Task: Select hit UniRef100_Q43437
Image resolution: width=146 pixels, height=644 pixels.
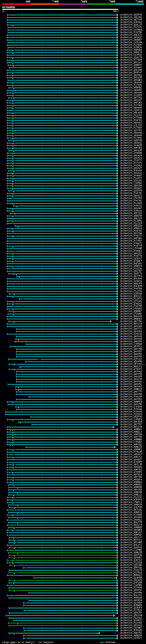Action: 131,37
